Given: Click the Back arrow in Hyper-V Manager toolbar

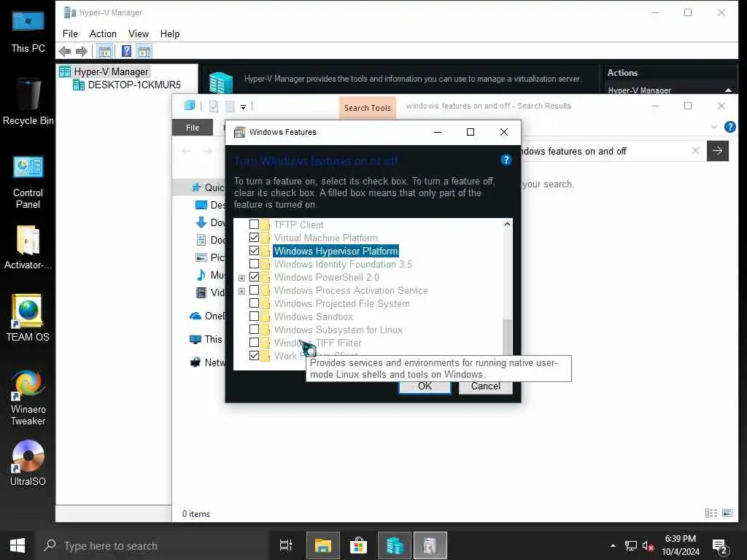Looking at the screenshot, I should coord(65,52).
